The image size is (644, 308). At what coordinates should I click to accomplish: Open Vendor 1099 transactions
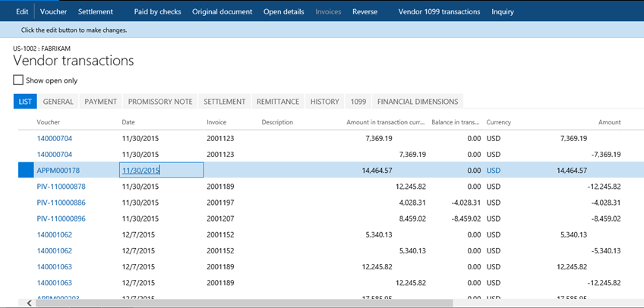pos(439,11)
